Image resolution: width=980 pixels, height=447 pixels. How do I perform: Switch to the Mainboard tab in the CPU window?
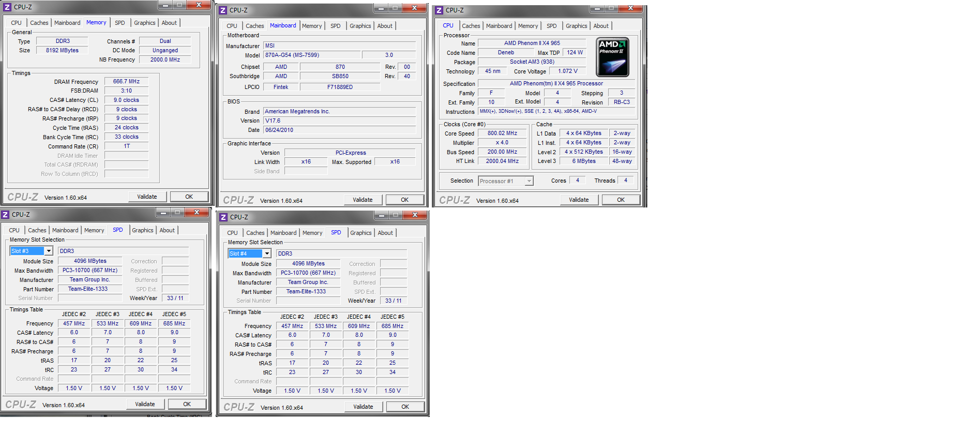[499, 26]
